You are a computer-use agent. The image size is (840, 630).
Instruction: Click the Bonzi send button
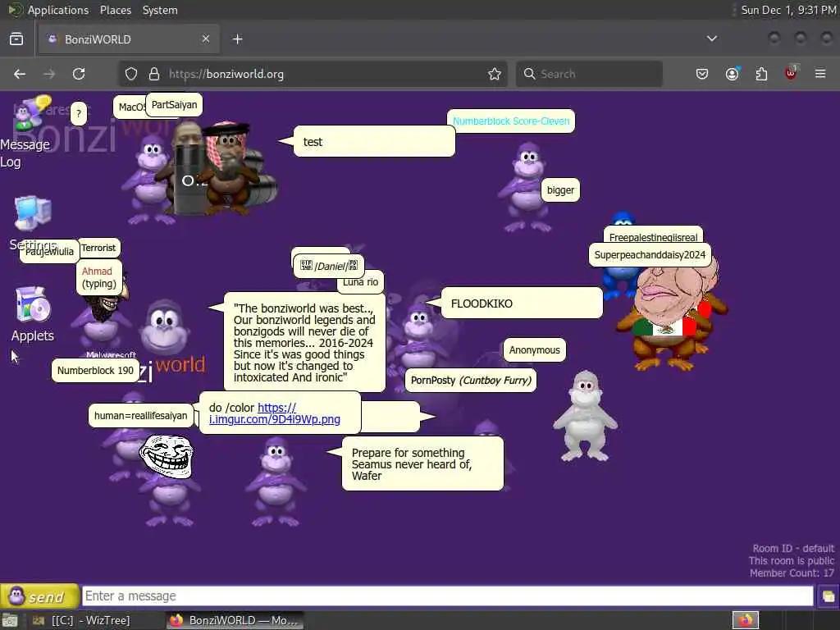[x=39, y=596]
